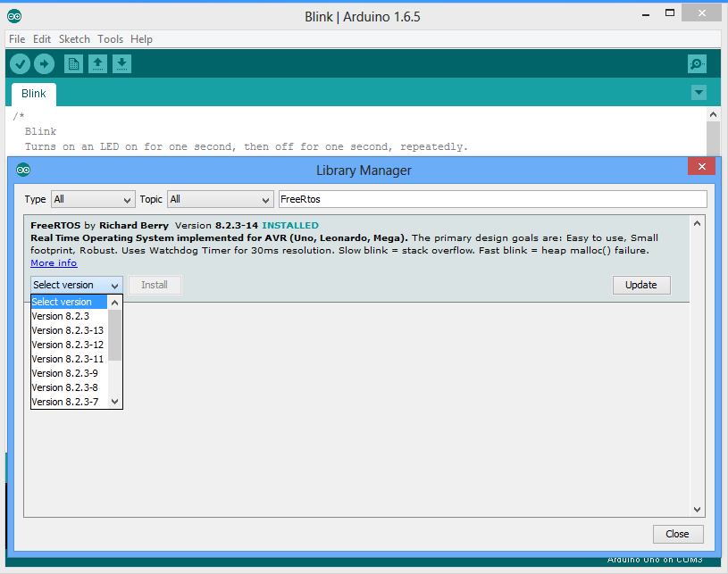Close Library Manager via red X
Screen dimensions: 728x574
[701, 166]
